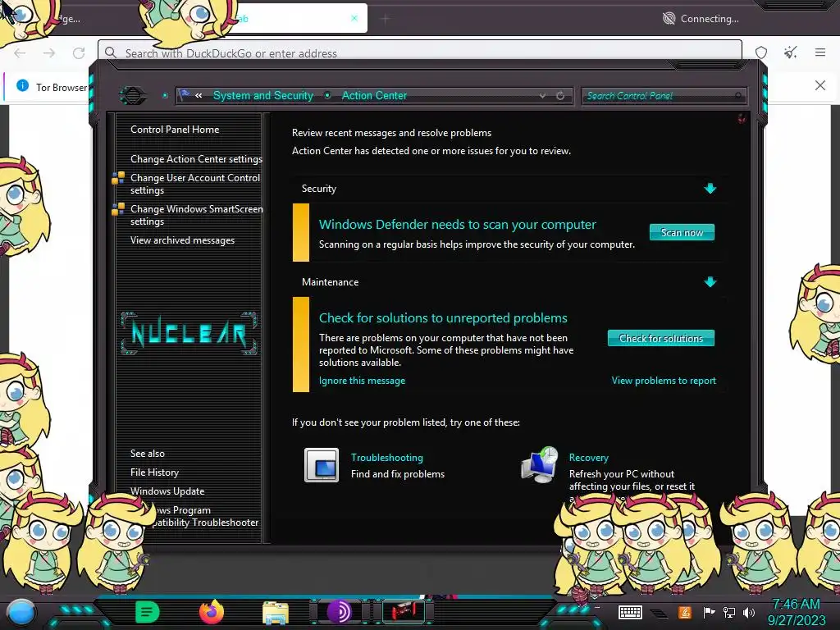The image size is (840, 630).
Task: Click the Start orb on the taskbar
Action: [21, 612]
